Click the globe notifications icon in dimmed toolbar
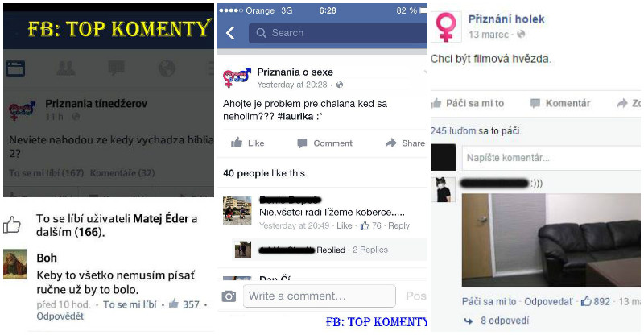The image size is (644, 335). pyautogui.click(x=167, y=68)
